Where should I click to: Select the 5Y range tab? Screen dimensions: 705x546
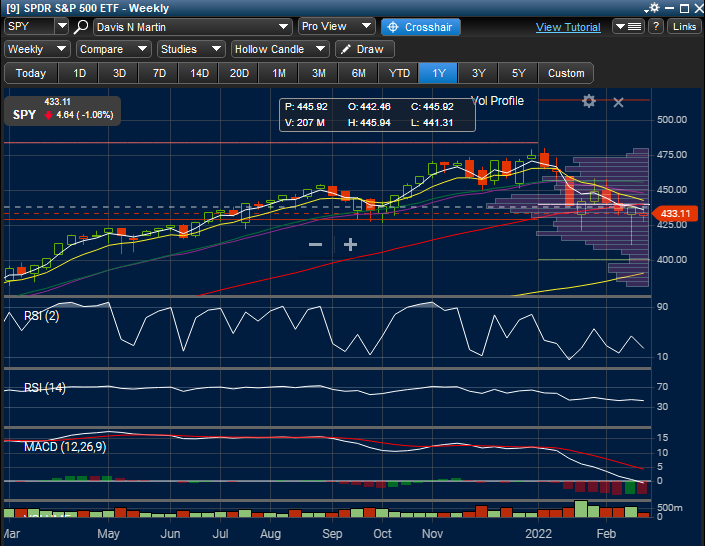coord(518,73)
